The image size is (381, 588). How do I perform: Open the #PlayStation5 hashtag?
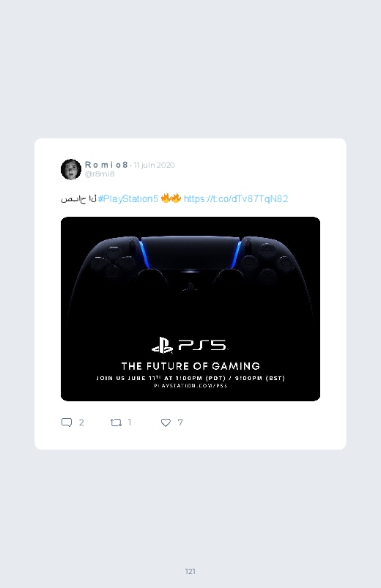(128, 198)
